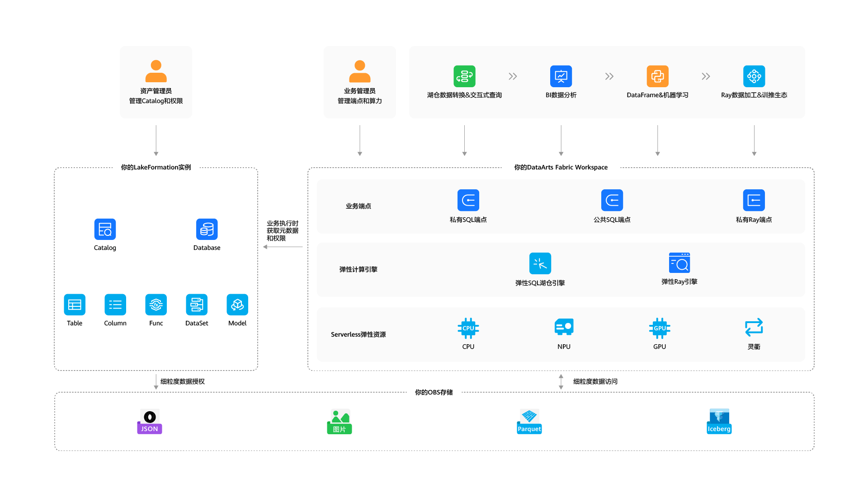Click the 弹性SQL湖仓引擎 icon
The image size is (868, 488).
(x=540, y=263)
